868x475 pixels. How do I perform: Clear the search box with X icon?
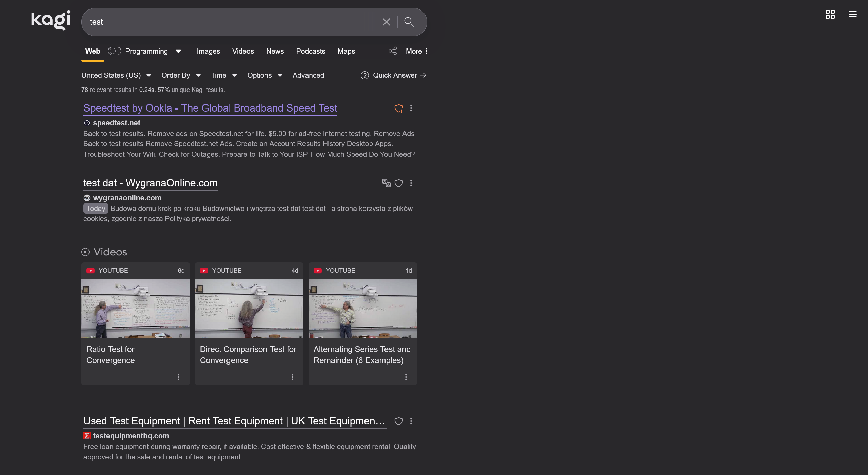pos(386,22)
